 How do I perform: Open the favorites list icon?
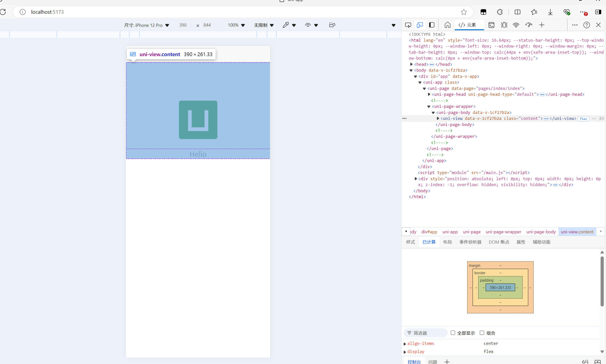(x=534, y=12)
